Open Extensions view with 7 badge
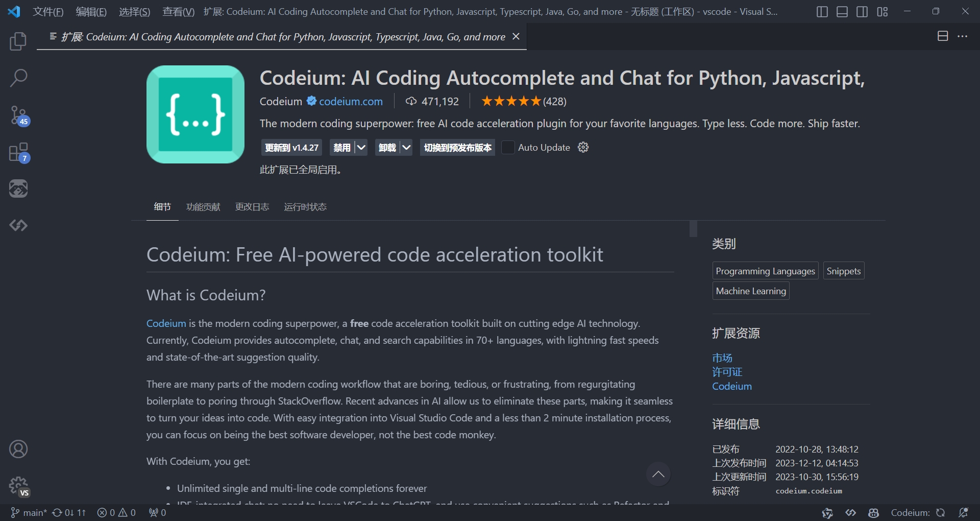The height and width of the screenshot is (521, 980). (x=18, y=153)
